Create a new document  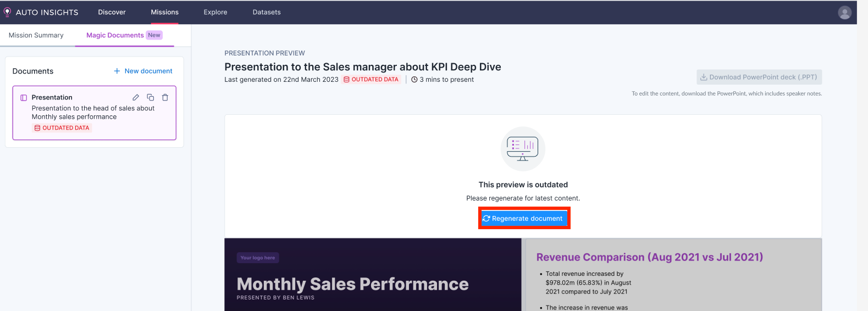(143, 71)
